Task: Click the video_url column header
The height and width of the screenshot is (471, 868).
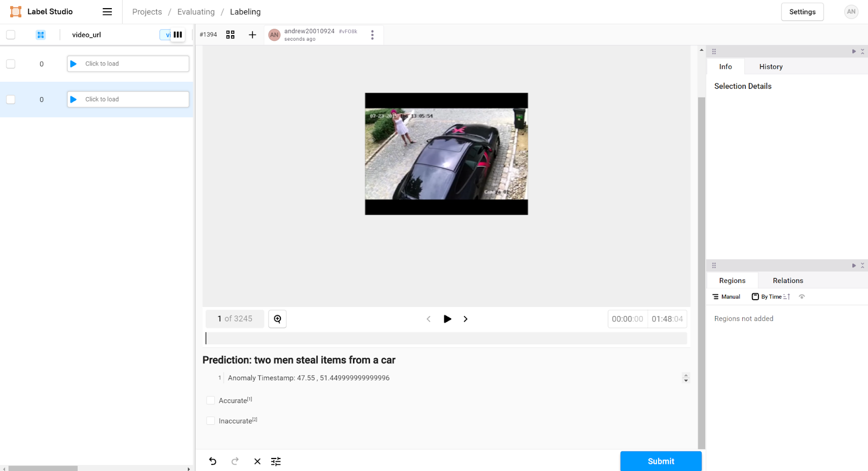Action: click(x=86, y=35)
